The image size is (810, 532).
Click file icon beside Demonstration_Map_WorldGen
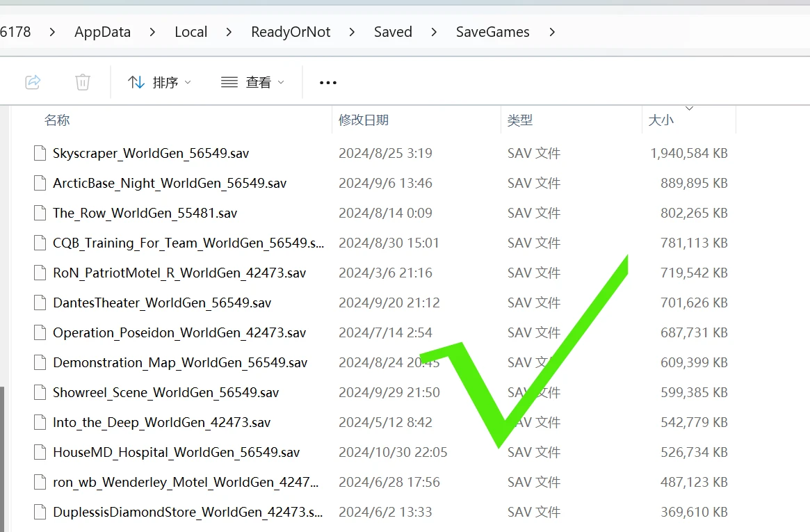point(40,362)
